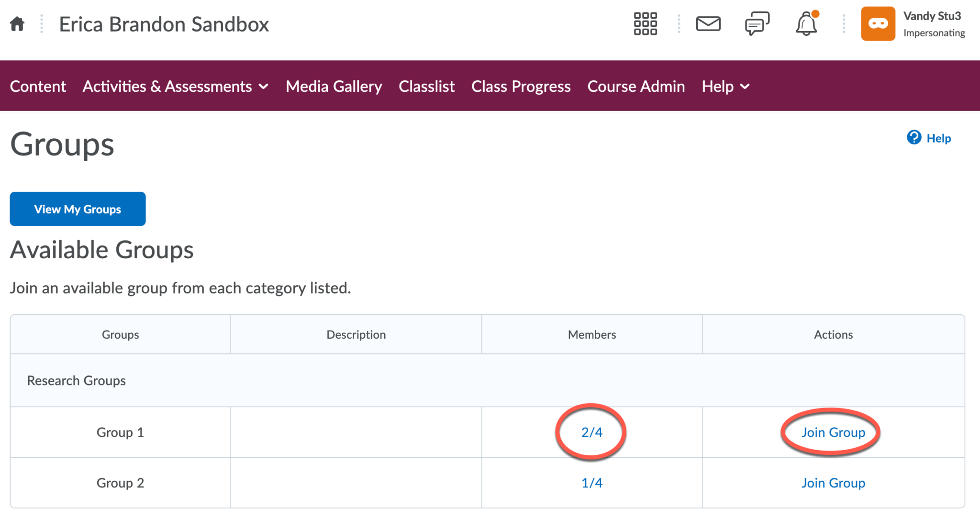View Class Progress
This screenshot has height=519, width=980.
point(521,87)
